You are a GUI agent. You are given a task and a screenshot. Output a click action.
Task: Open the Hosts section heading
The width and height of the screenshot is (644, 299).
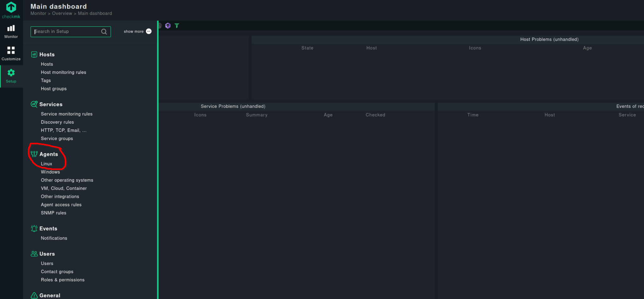47,55
